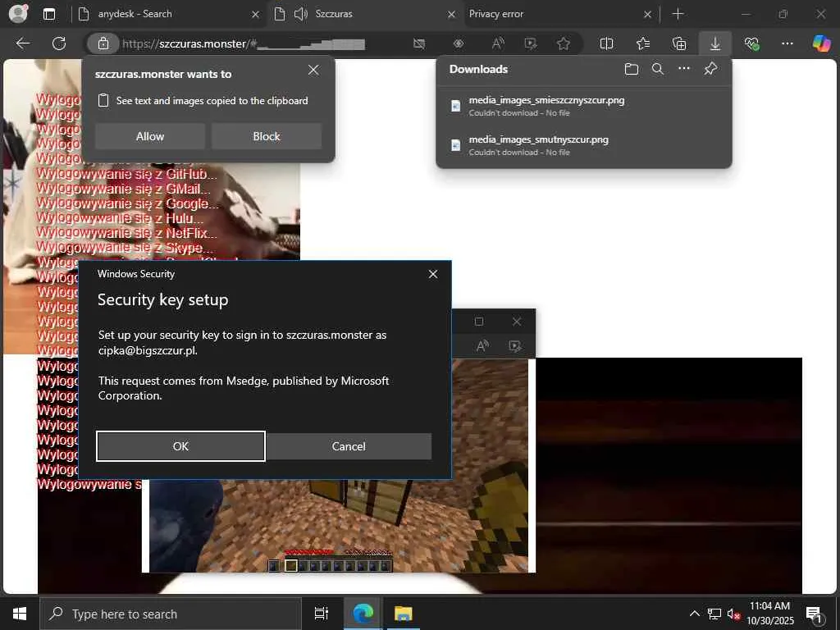This screenshot has height=630, width=840.
Task: Click the popup window's media icon
Action: pos(515,346)
